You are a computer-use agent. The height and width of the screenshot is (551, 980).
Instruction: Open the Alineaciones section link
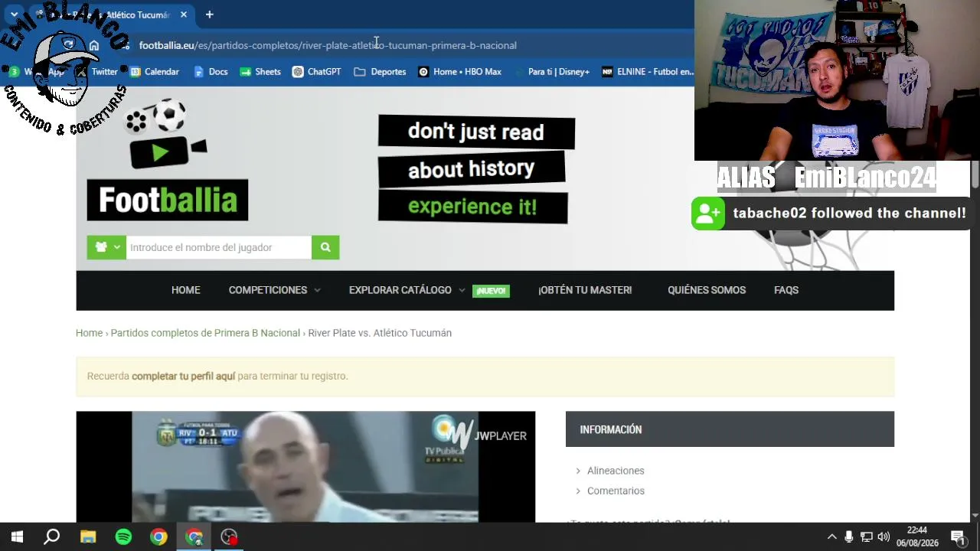tap(616, 471)
